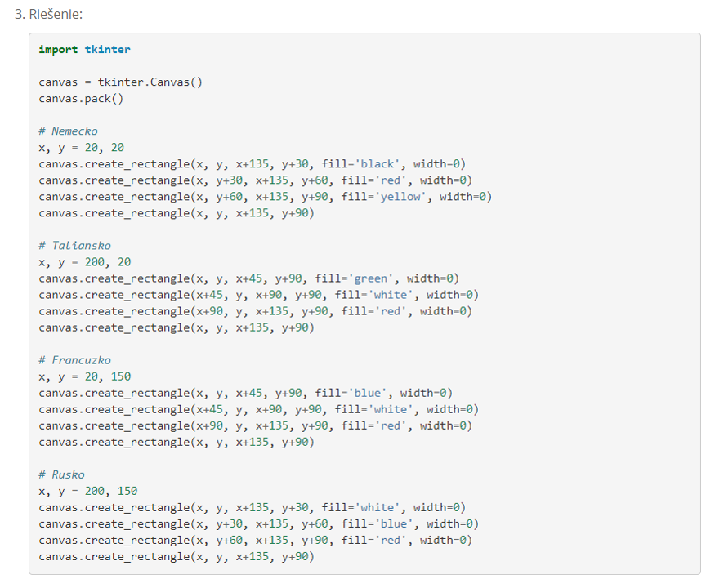
Task: Click the "# Francuzko" comment
Action: pos(74,360)
